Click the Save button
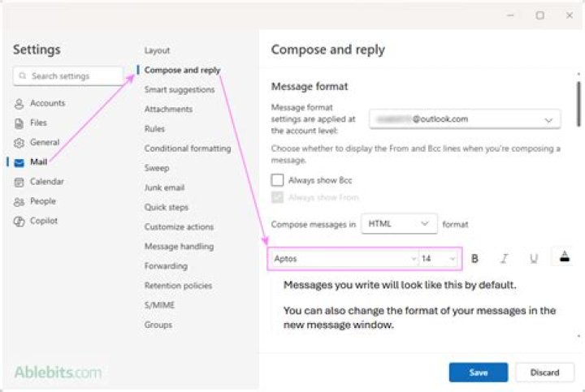Image resolution: width=585 pixels, height=392 pixels. [x=478, y=373]
